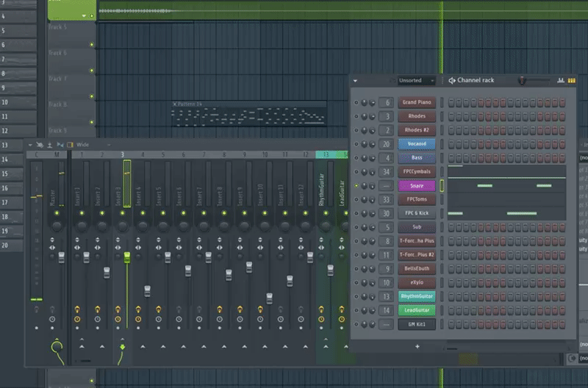Mute playlist Track 7 green dot

[91, 96]
